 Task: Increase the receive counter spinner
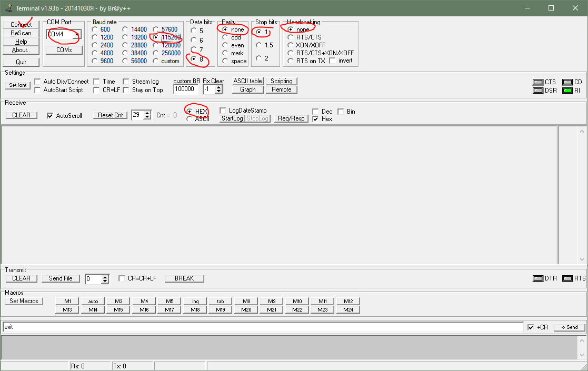[146, 112]
